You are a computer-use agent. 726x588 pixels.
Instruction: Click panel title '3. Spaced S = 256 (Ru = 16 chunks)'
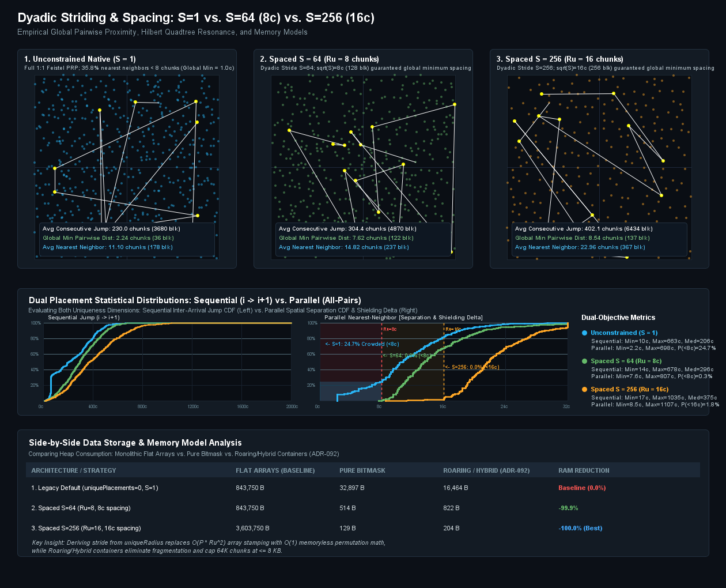(560, 59)
